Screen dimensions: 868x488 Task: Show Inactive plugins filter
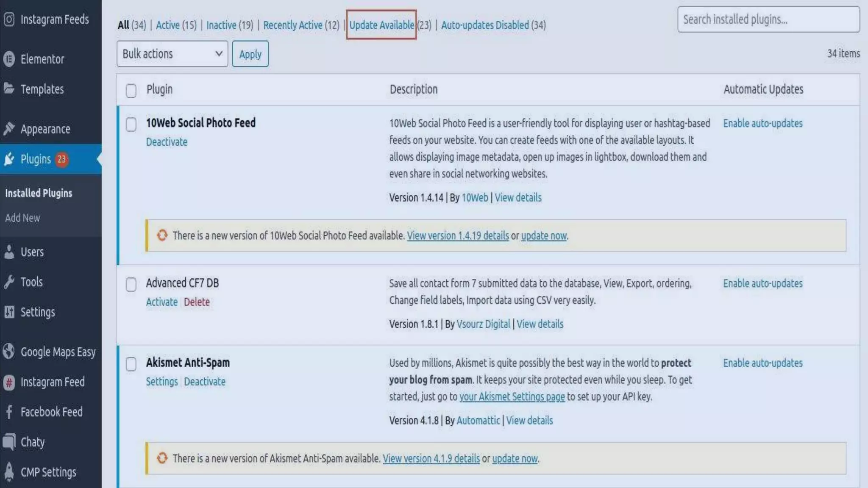221,25
